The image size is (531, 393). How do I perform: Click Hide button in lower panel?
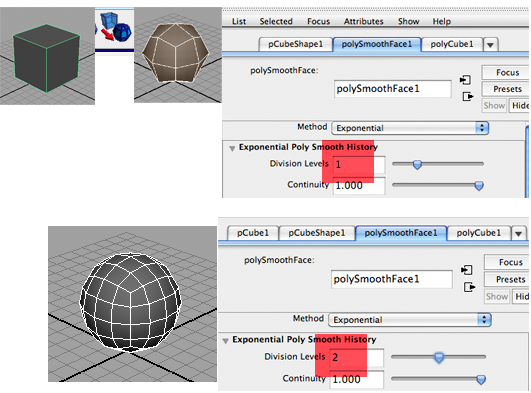click(521, 296)
